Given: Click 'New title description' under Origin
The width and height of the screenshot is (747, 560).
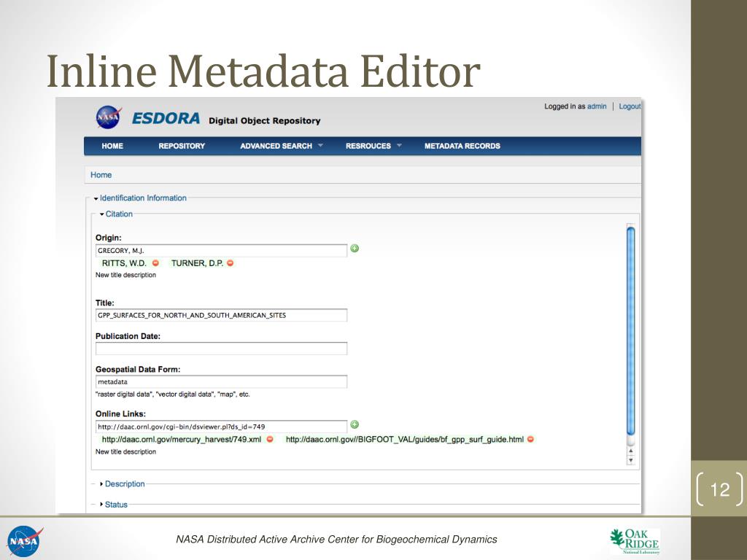Looking at the screenshot, I should [125, 275].
